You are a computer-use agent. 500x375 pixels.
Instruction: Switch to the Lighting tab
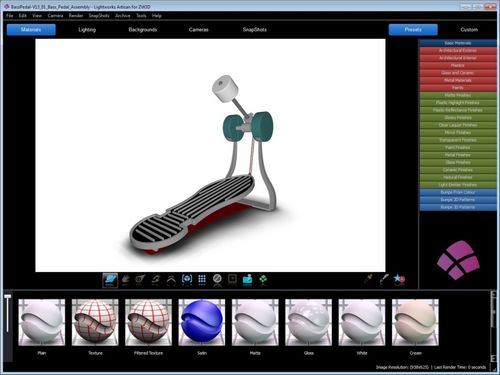click(87, 30)
